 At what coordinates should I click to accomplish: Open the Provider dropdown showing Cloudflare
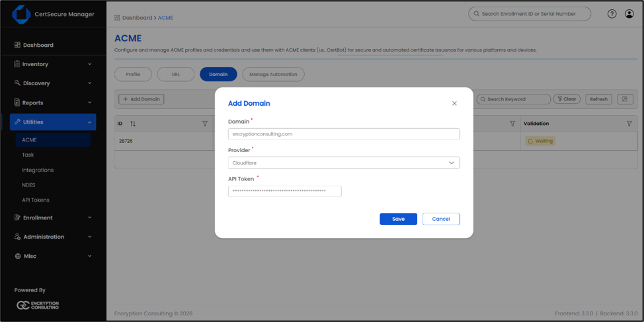(x=344, y=163)
